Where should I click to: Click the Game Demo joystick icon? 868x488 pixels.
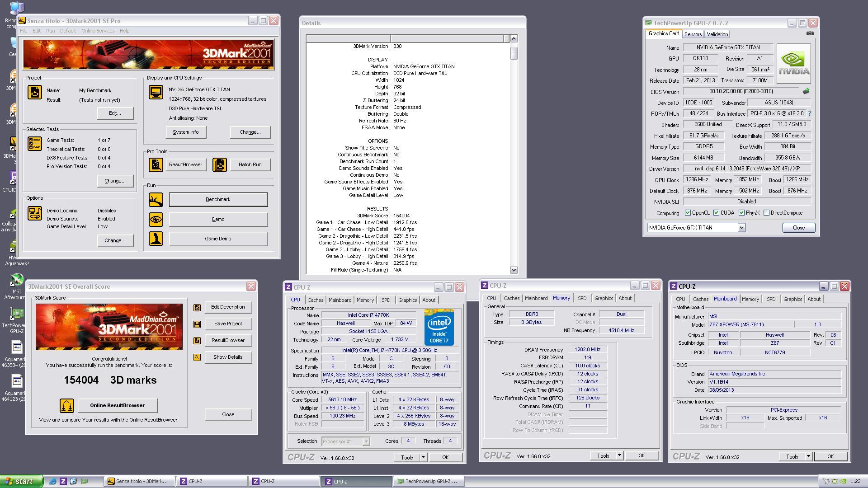point(156,239)
